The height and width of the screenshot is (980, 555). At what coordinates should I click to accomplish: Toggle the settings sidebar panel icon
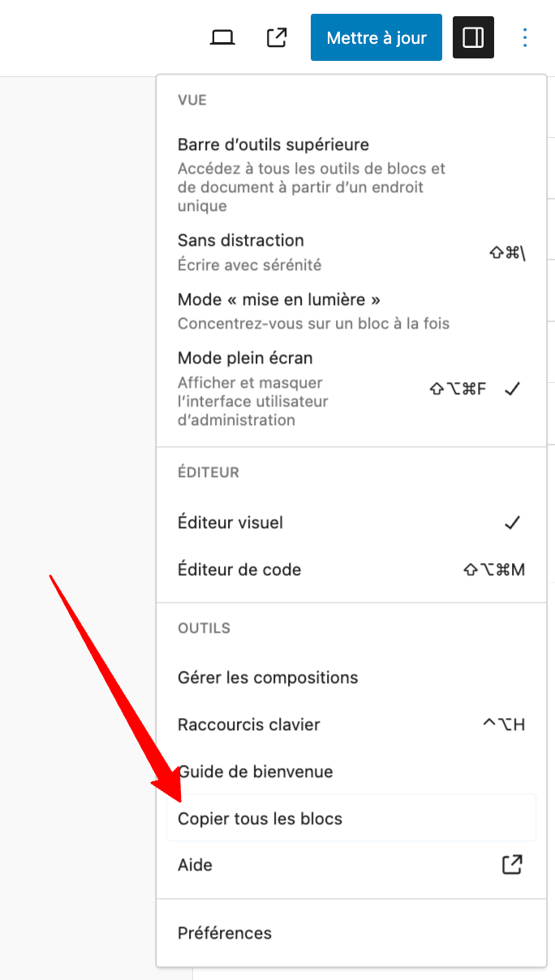(473, 37)
